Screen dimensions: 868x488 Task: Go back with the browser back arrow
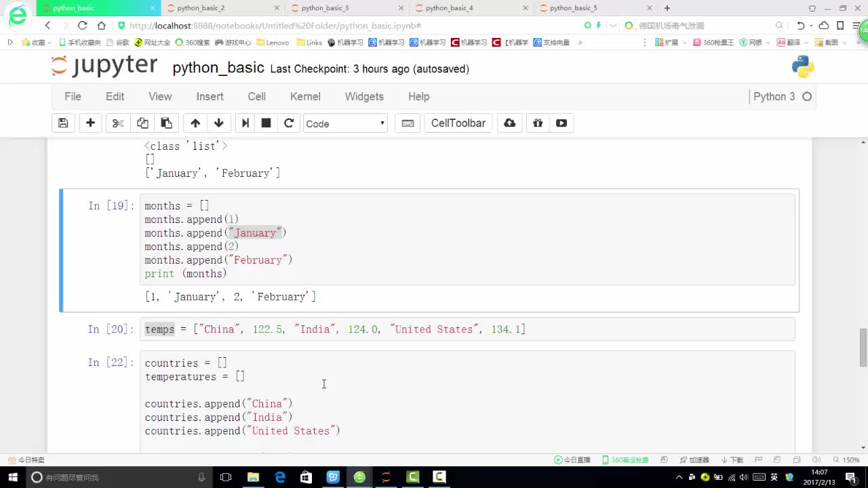tap(47, 25)
